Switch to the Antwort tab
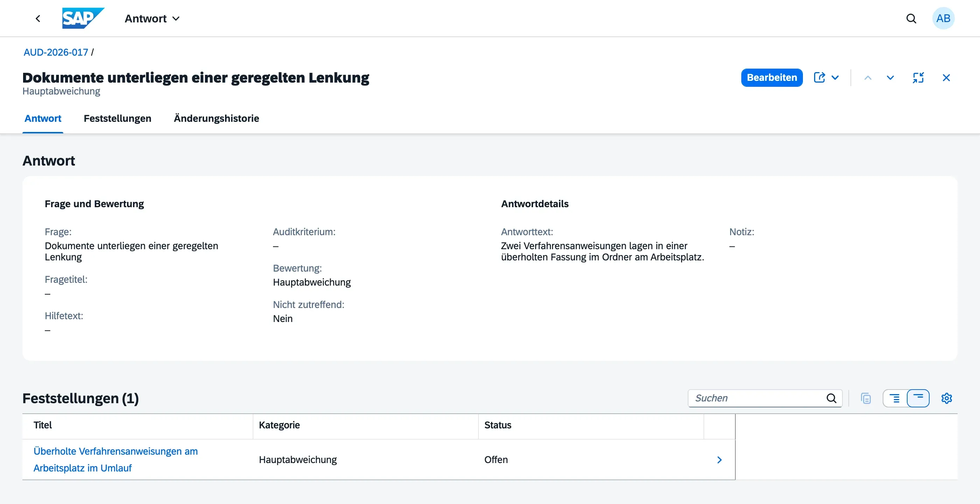This screenshot has width=980, height=504. (43, 118)
